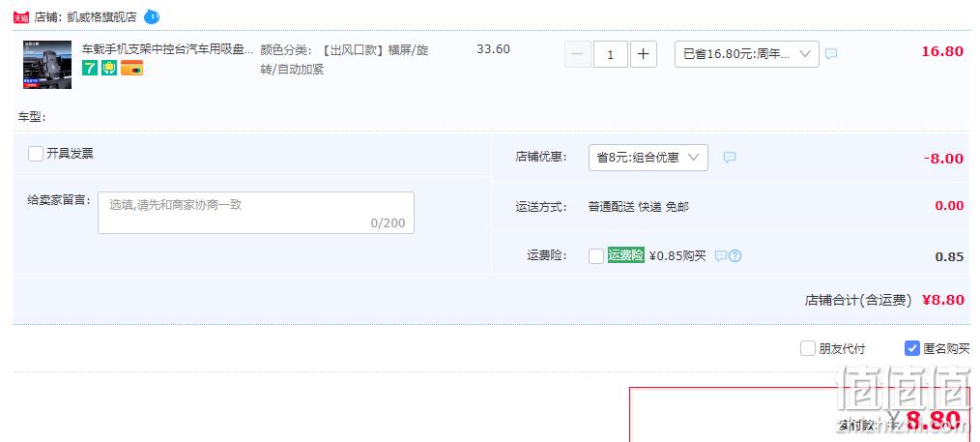Open the product title link 车载手机支架
980x442 pixels.
[167, 48]
